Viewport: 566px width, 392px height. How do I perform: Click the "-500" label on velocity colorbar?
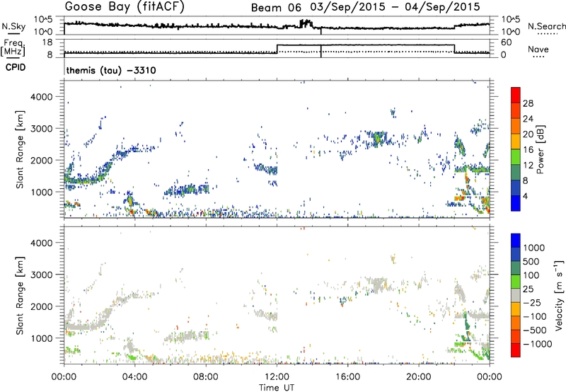point(535,330)
